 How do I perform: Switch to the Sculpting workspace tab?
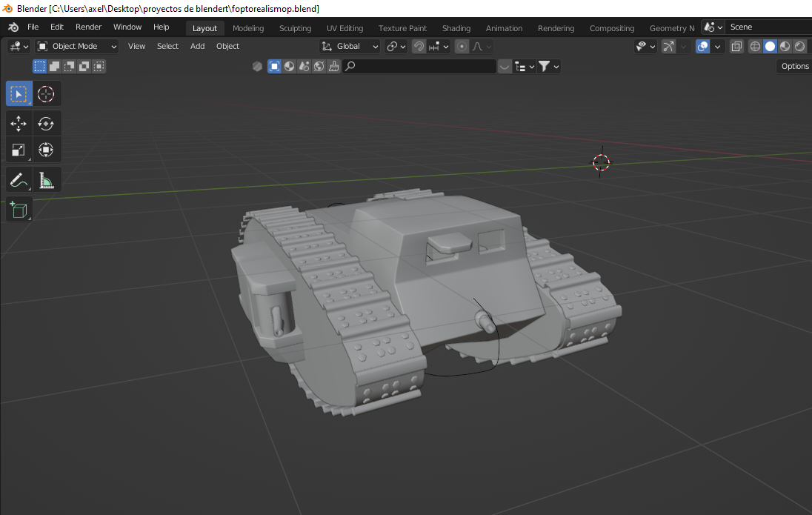tap(295, 28)
